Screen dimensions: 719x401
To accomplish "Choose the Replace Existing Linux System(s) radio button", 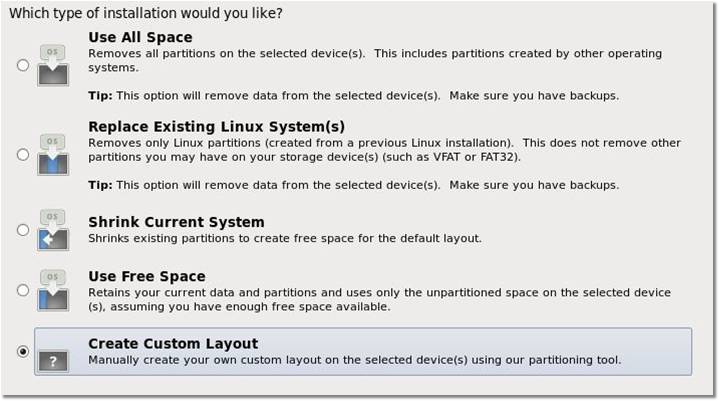I will click(x=23, y=155).
